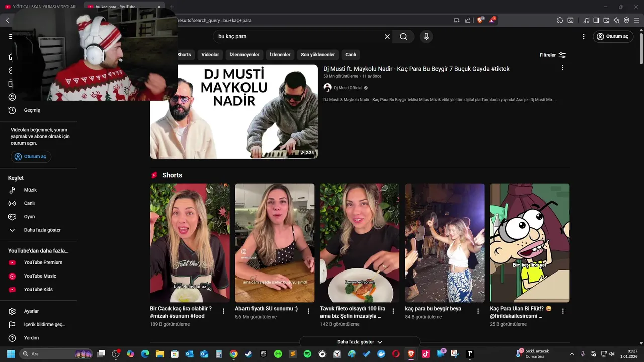Open the Brave VPN shield icon
Image resolution: width=644 pixels, height=362 pixels.
pyautogui.click(x=626, y=20)
